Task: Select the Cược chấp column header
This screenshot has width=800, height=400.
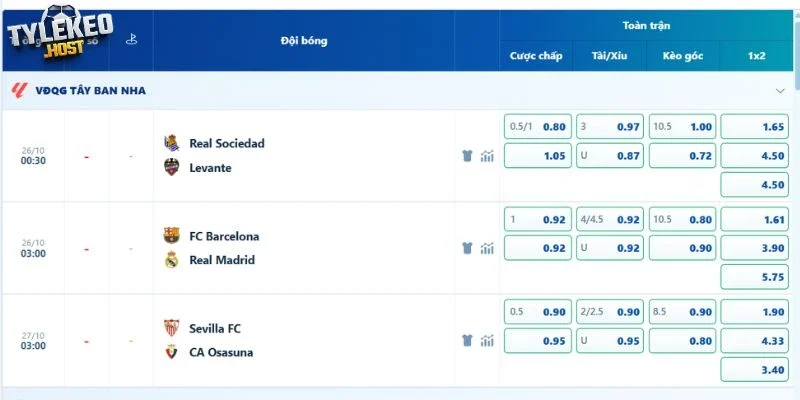Action: (x=536, y=56)
